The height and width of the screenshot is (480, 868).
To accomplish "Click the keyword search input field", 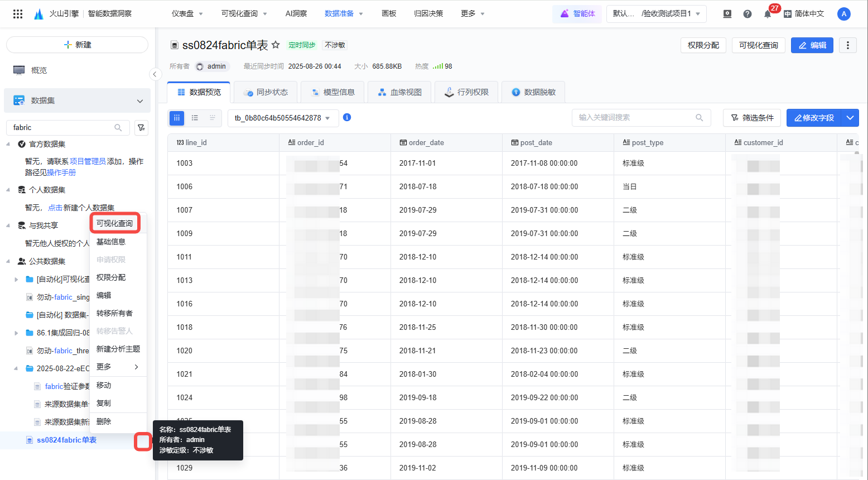I will pyautogui.click(x=636, y=118).
